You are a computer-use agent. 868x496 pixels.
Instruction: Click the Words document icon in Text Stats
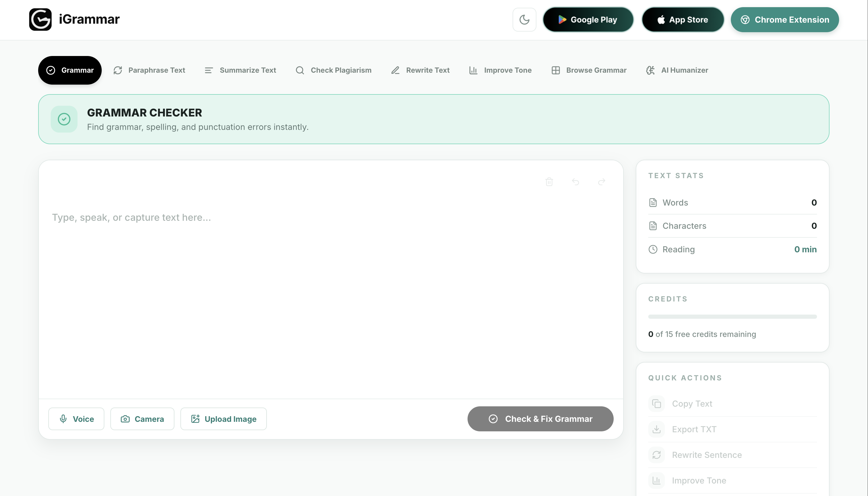pos(653,203)
